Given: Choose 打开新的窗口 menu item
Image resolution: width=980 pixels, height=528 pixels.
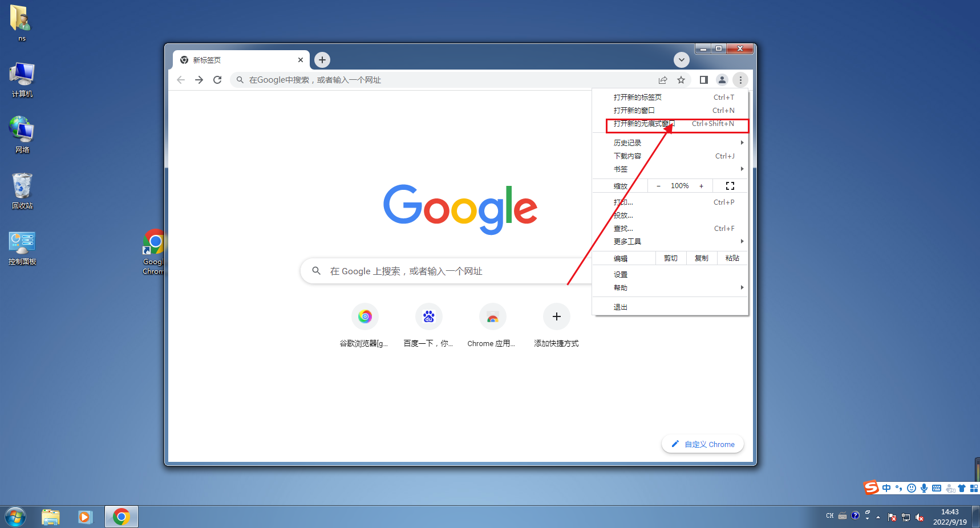Looking at the screenshot, I should (x=670, y=111).
